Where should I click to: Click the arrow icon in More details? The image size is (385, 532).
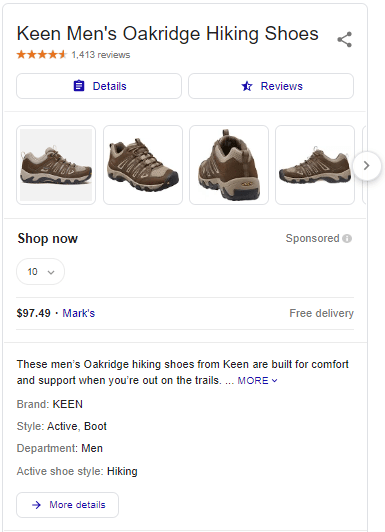tap(36, 505)
